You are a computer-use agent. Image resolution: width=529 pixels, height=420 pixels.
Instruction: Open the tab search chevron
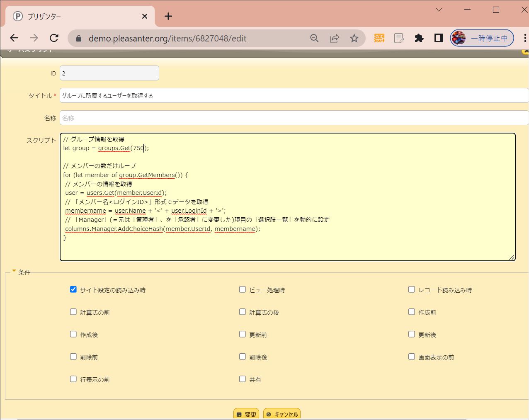click(x=439, y=10)
